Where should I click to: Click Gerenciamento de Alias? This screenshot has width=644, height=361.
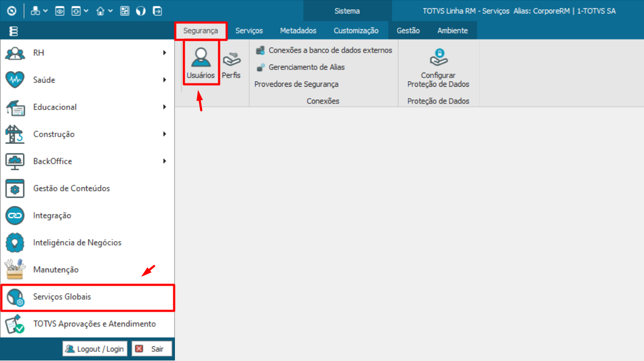pos(300,67)
